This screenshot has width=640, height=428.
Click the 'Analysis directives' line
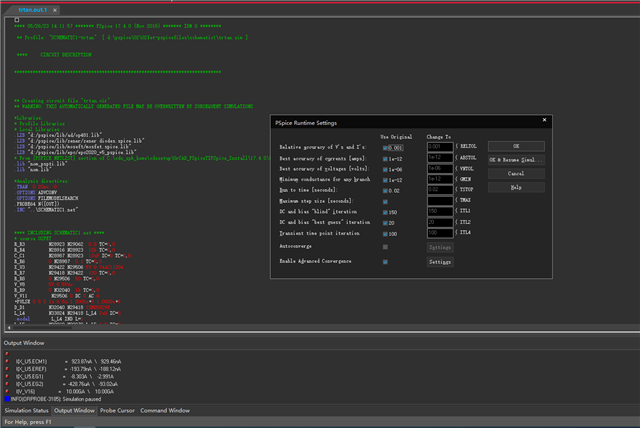(x=42, y=181)
